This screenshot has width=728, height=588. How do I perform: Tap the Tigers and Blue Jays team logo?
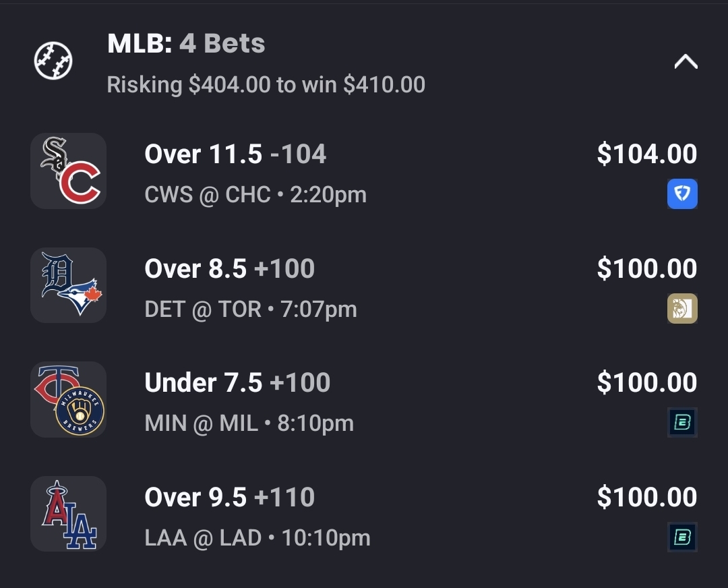coord(68,285)
